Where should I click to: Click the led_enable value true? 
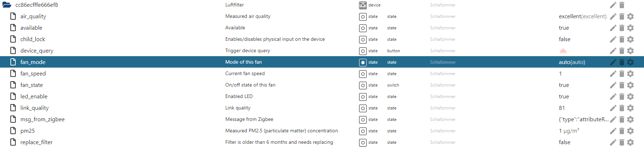tap(564, 97)
